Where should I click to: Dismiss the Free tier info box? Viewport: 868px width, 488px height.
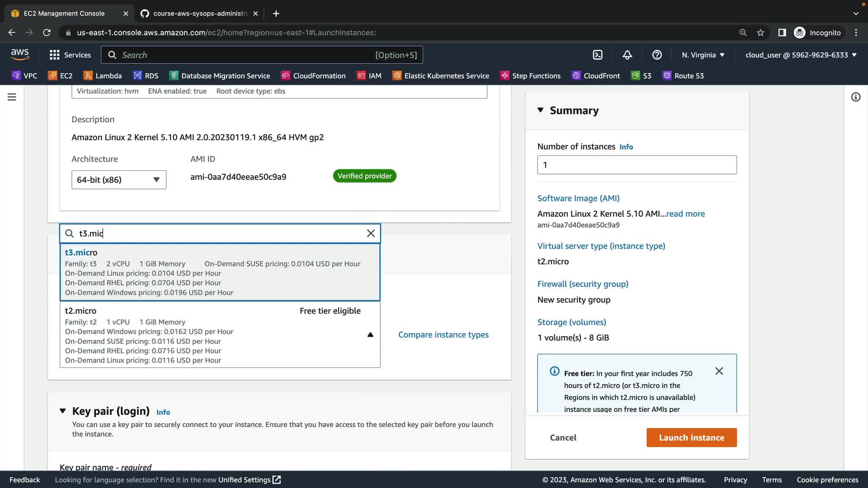[x=719, y=371]
